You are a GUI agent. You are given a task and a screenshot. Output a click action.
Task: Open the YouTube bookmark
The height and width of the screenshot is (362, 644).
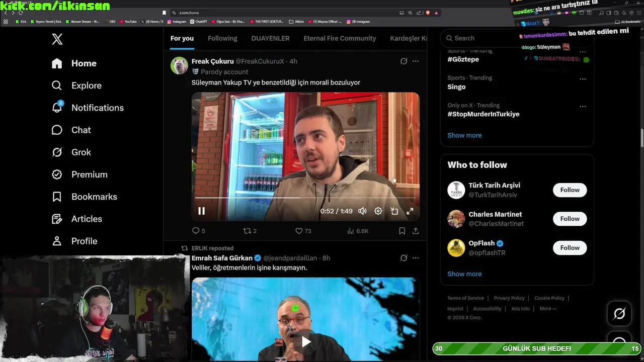point(128,22)
